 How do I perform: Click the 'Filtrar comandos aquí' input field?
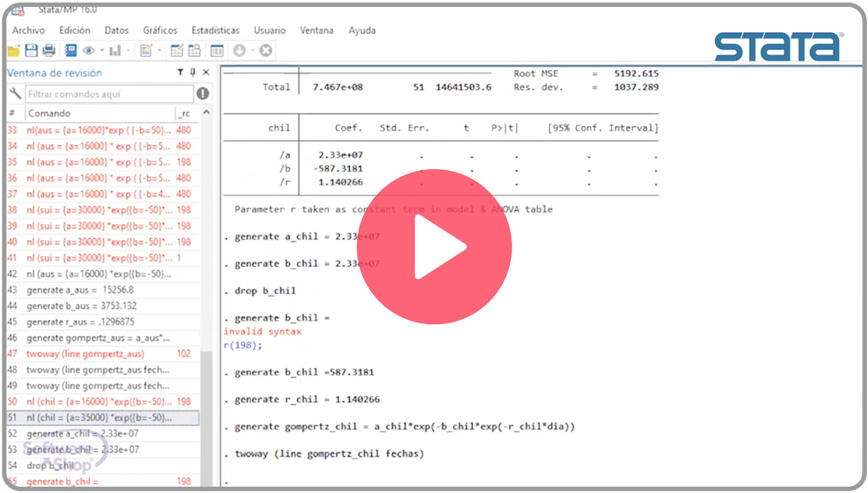coord(109,94)
